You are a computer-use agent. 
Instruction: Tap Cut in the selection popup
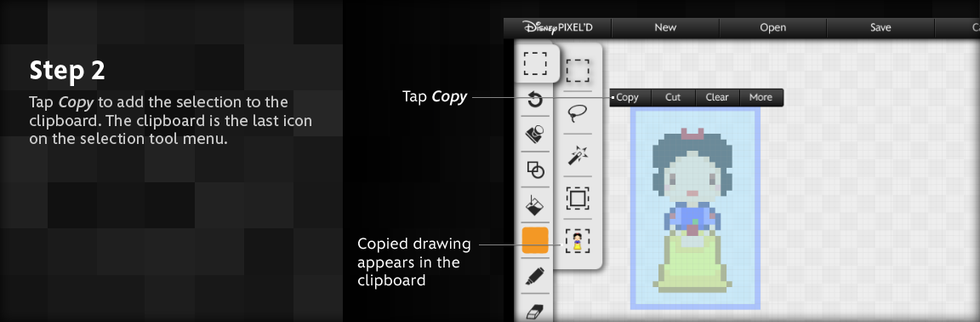(673, 97)
